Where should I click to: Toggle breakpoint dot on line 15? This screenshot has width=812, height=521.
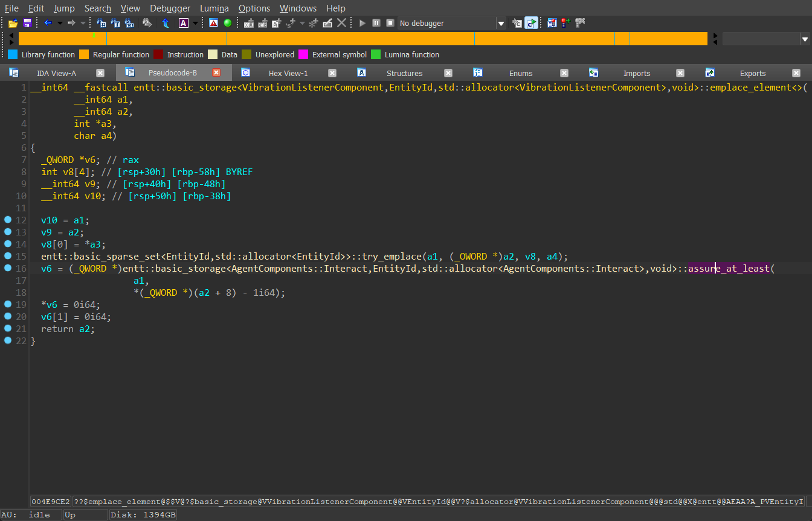pos(7,256)
